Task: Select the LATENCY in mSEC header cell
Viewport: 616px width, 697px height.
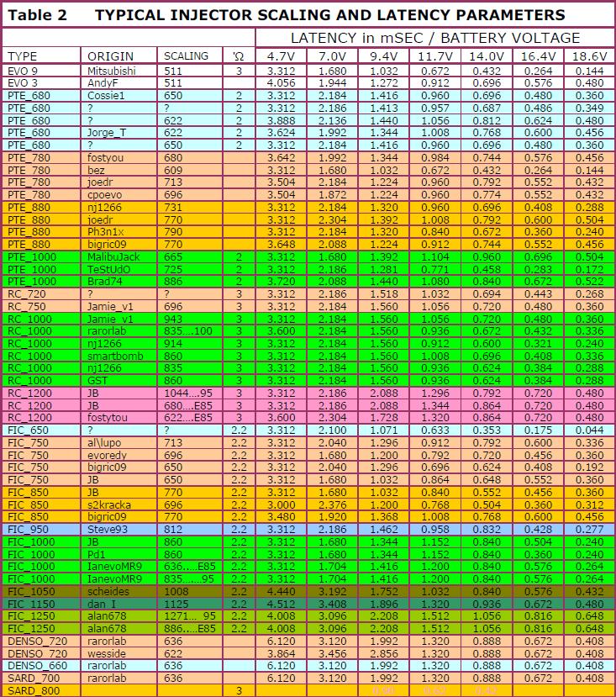Action: click(434, 38)
